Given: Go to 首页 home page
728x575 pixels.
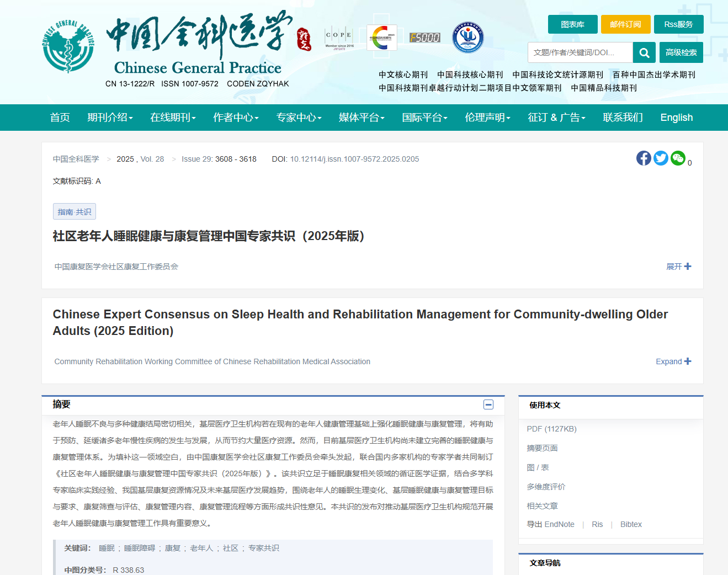Looking at the screenshot, I should pos(60,118).
